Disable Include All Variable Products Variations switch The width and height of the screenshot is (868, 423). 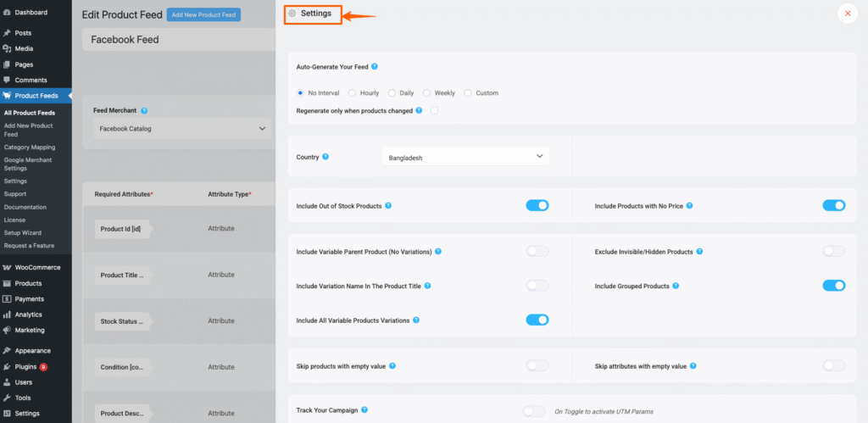pyautogui.click(x=537, y=320)
